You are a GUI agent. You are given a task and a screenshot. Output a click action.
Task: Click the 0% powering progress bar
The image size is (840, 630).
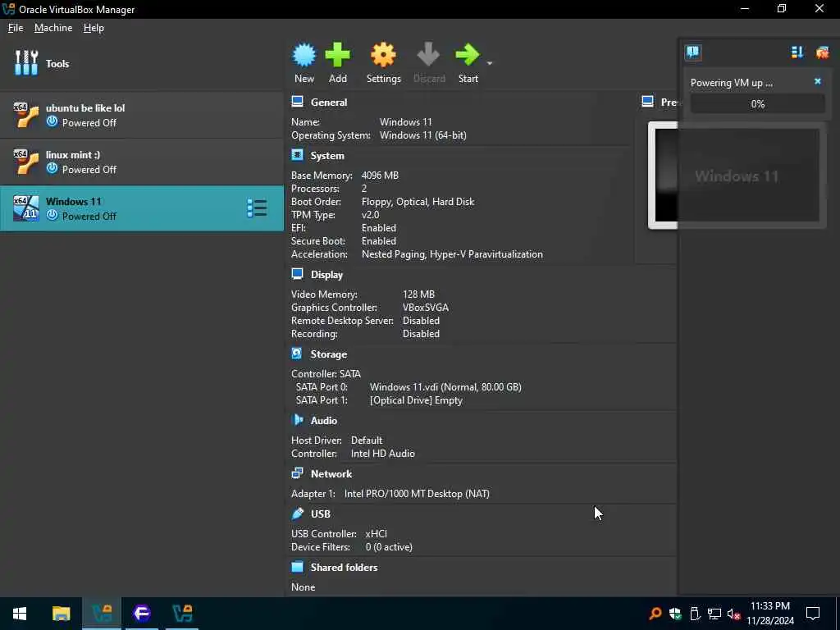point(757,104)
